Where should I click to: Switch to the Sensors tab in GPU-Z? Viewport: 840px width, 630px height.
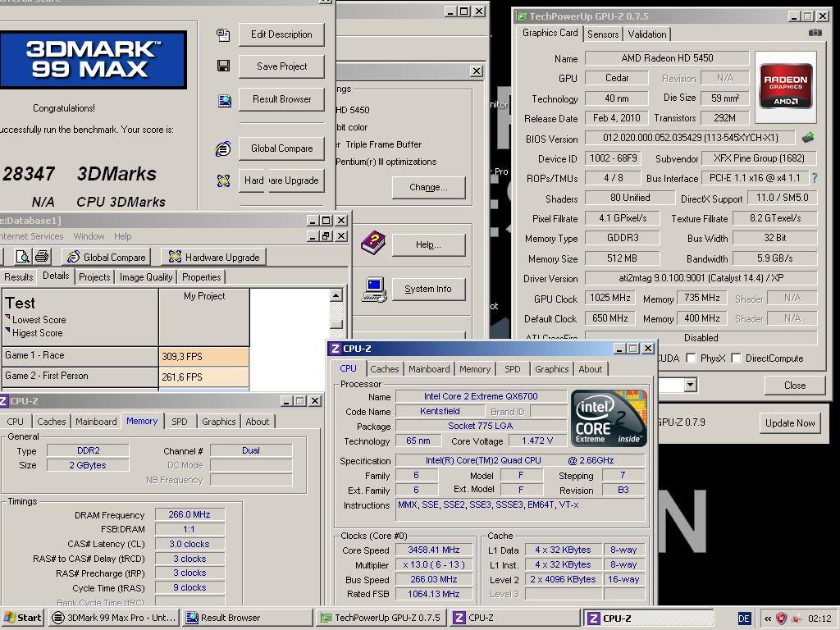pyautogui.click(x=603, y=34)
